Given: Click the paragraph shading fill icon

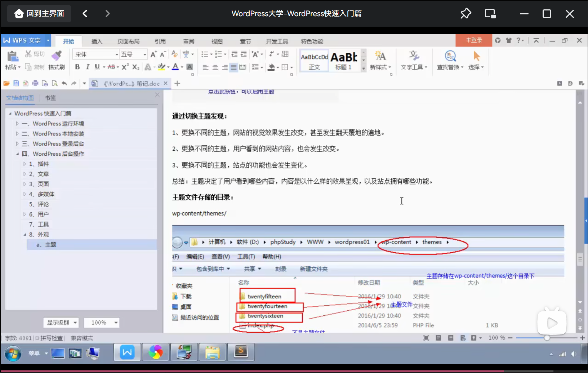Looking at the screenshot, I should (272, 67).
